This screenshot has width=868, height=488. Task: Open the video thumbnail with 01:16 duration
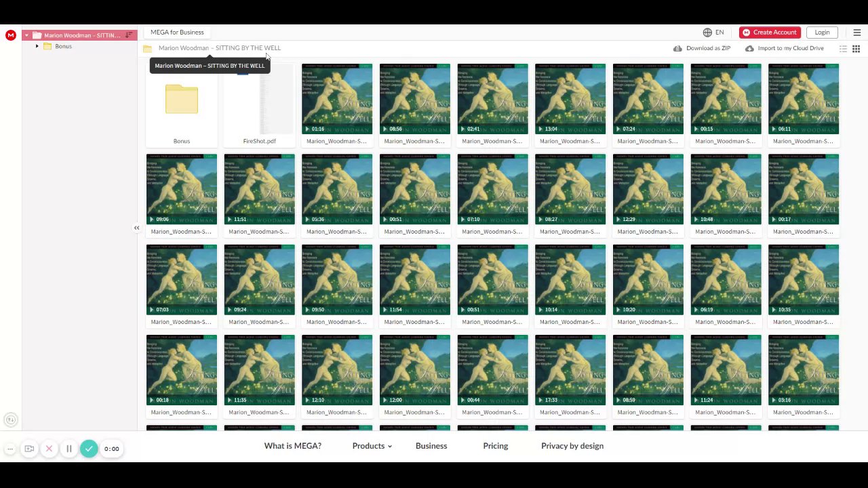click(337, 104)
